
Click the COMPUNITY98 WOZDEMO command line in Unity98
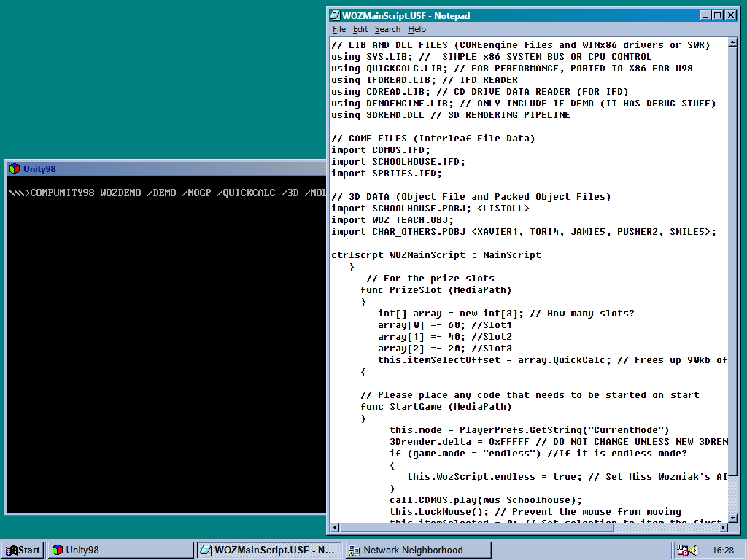pyautogui.click(x=168, y=192)
